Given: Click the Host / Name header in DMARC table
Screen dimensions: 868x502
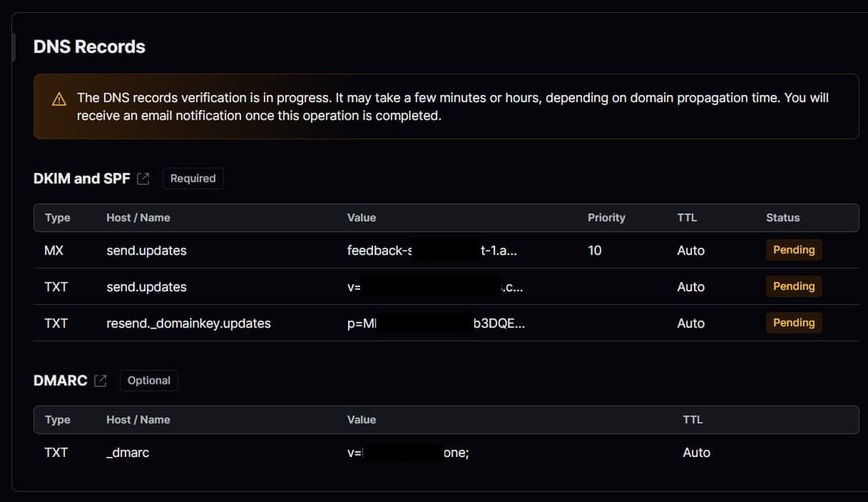Looking at the screenshot, I should coord(138,420).
